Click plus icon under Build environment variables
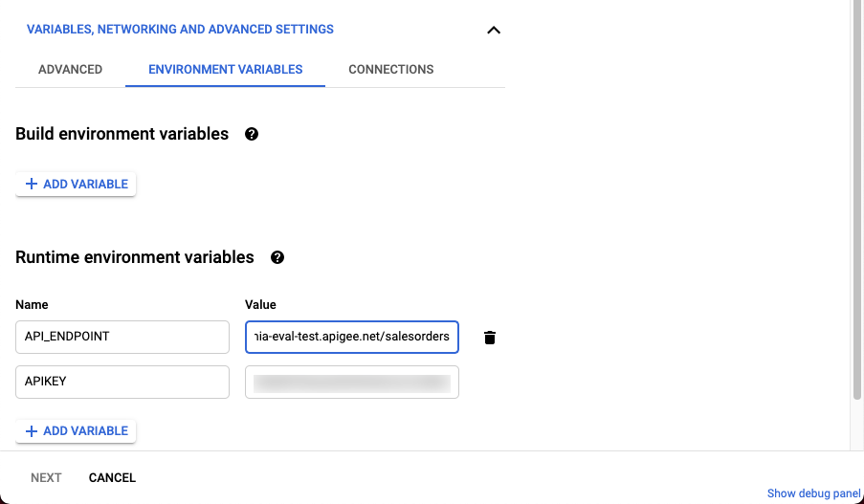Image resolution: width=864 pixels, height=504 pixels. pyautogui.click(x=32, y=184)
